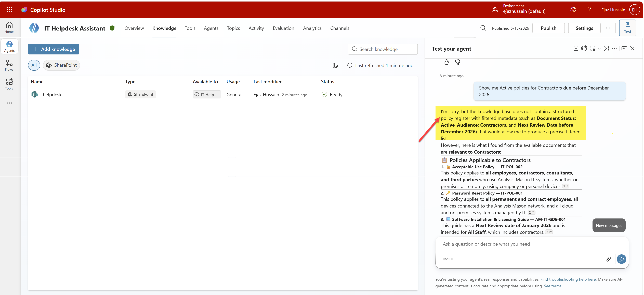Refresh the knowledge list
Viewport: 644px width, 295px height.
[x=349, y=65]
